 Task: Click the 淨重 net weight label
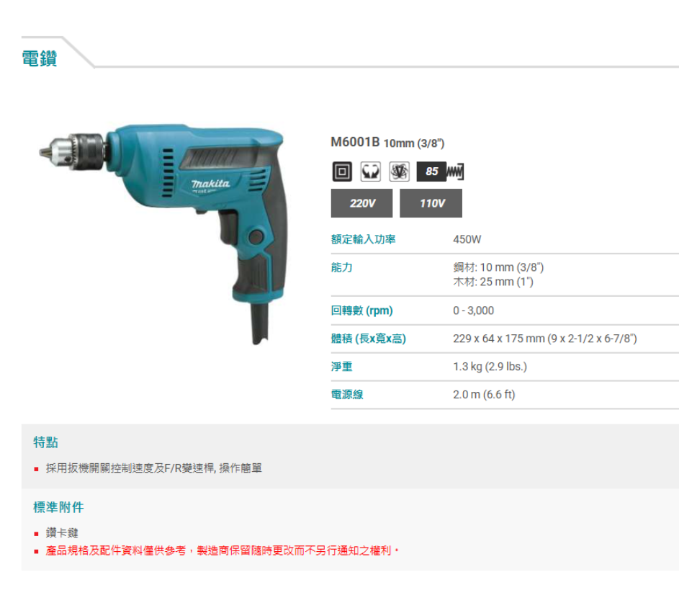pyautogui.click(x=342, y=367)
